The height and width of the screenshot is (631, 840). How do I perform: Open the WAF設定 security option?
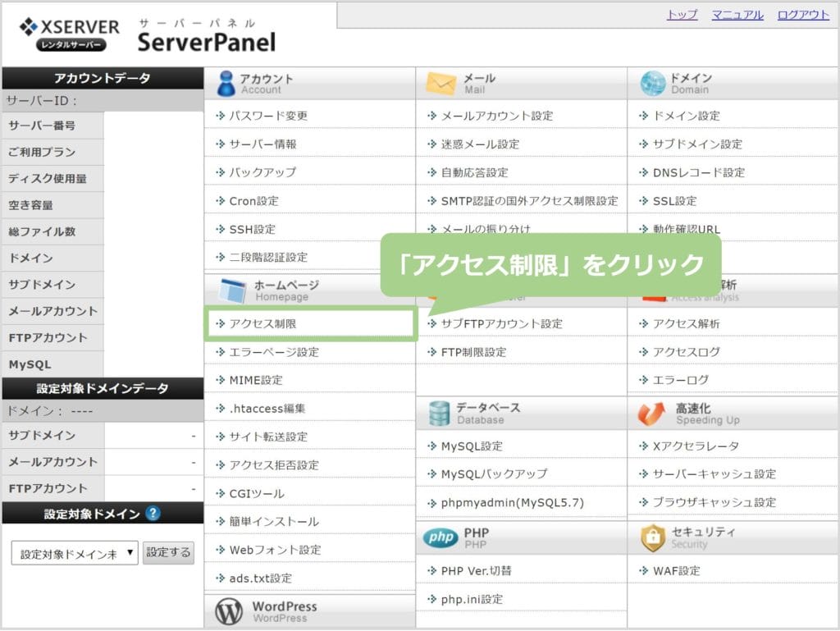[x=676, y=571]
